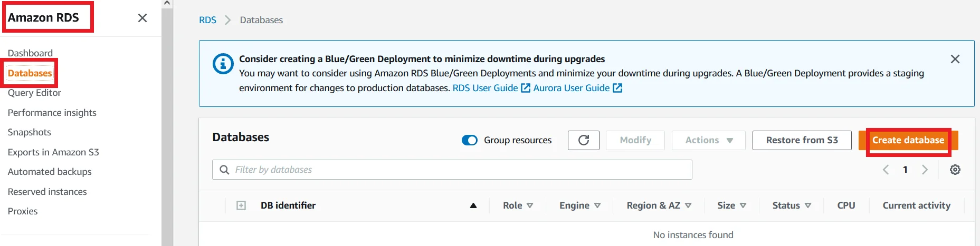Click Create database button
Screen dimensions: 980x246
click(x=908, y=140)
